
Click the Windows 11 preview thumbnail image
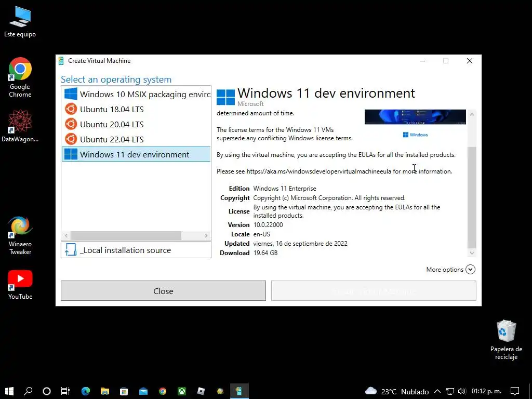tap(415, 117)
